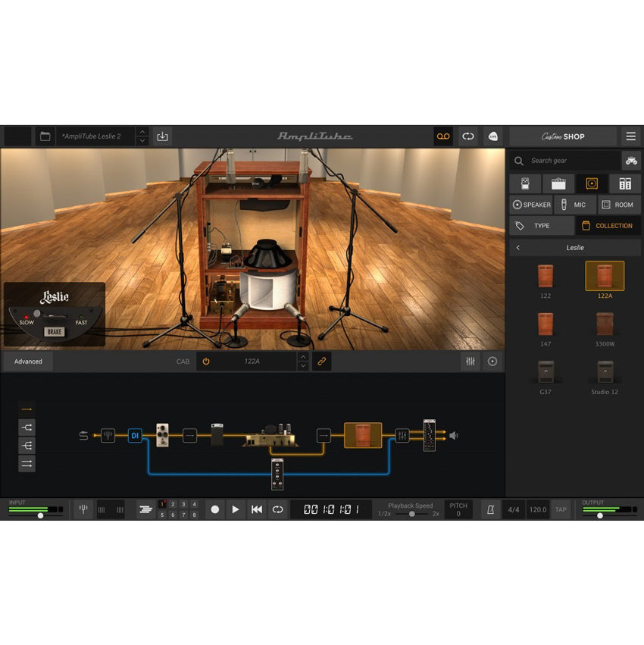Open the tape recorder icon in header
This screenshot has height=645, width=644.
[443, 136]
